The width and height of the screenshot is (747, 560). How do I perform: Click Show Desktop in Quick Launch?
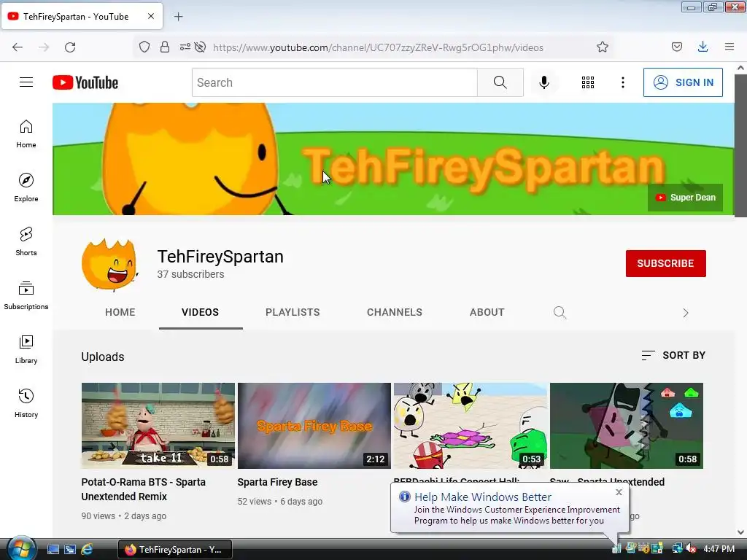(x=53, y=550)
